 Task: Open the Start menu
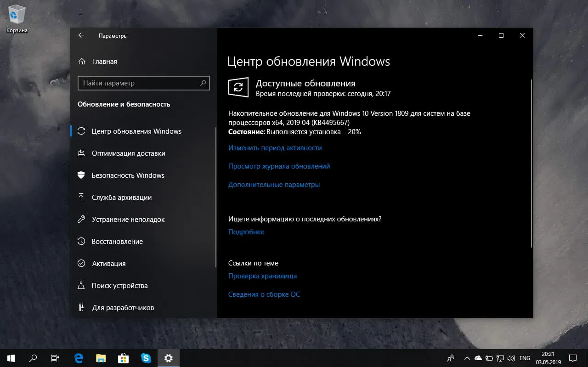point(10,358)
